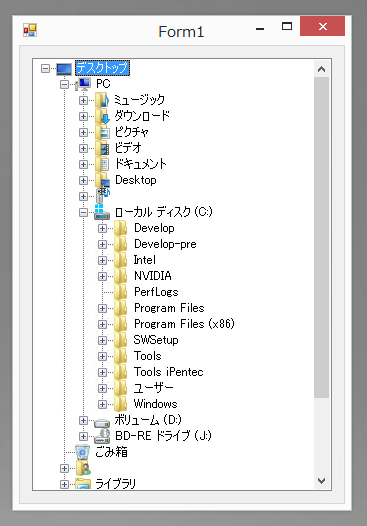Expand the ミュージック node
The height and width of the screenshot is (526, 367).
click(x=83, y=100)
